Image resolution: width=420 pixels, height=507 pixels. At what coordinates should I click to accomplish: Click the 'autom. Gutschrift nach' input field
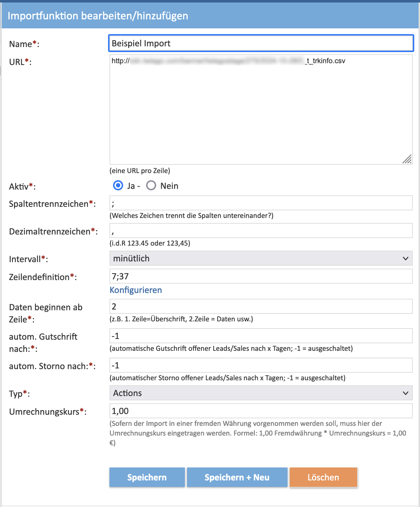click(261, 336)
